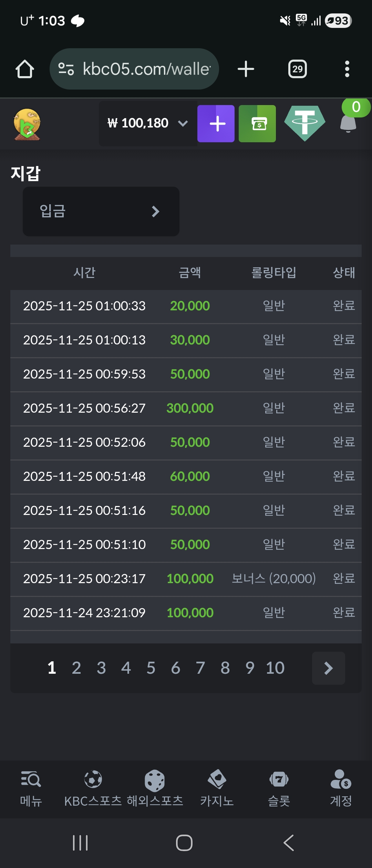372x868 pixels.
Task: Expand the 입금 wallet selector
Action: pyautogui.click(x=101, y=211)
